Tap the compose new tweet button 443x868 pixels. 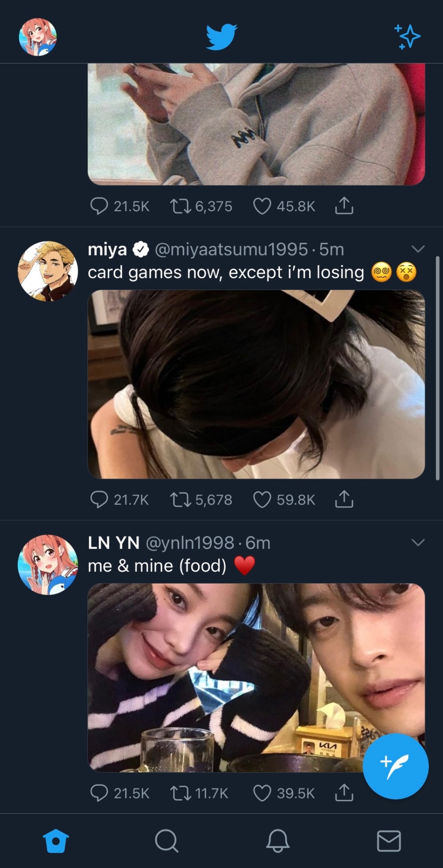tap(395, 766)
